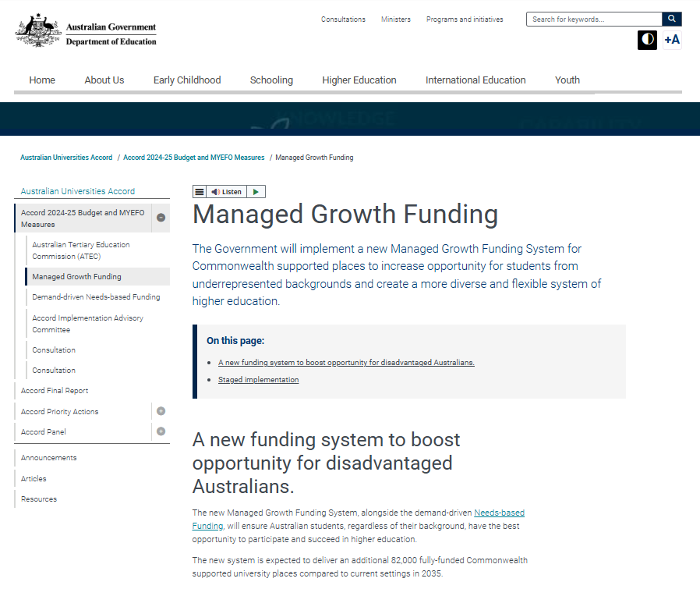Screen dimensions: 700x589
Task: Expand Accord Priority Actions submenu
Action: (x=161, y=411)
